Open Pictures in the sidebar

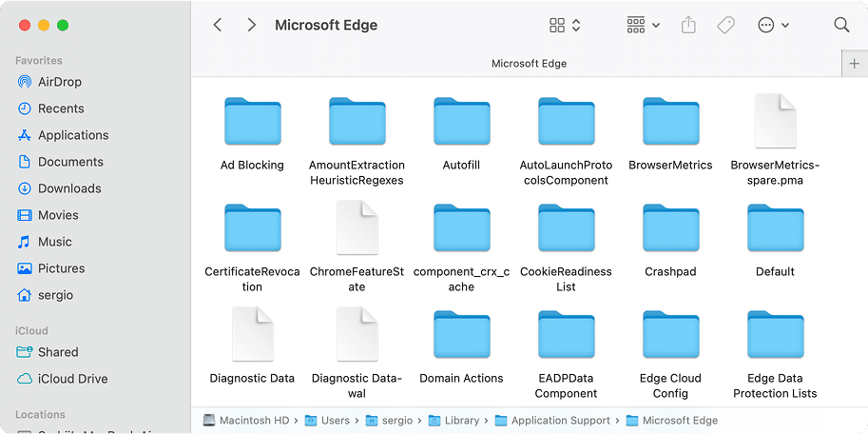tap(50, 268)
